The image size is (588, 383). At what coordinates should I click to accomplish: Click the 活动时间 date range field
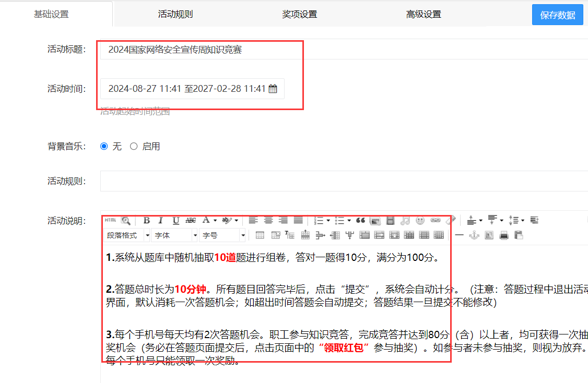point(192,89)
